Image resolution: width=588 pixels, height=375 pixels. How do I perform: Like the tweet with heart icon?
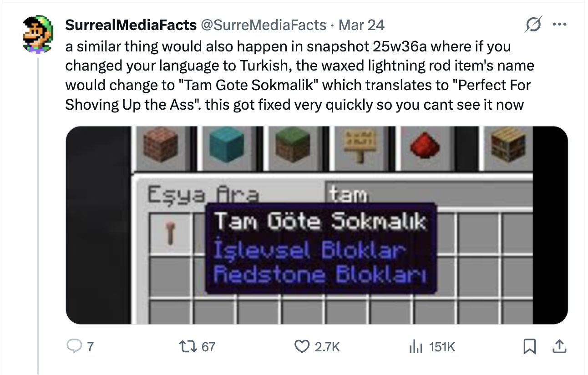click(302, 347)
